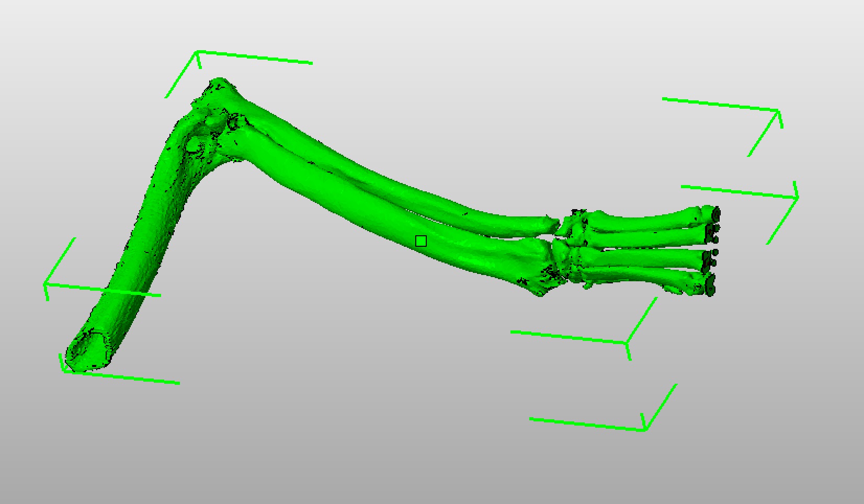Click the bounding box corner below the humerus end
The height and width of the screenshot is (504, 864).
click(63, 369)
